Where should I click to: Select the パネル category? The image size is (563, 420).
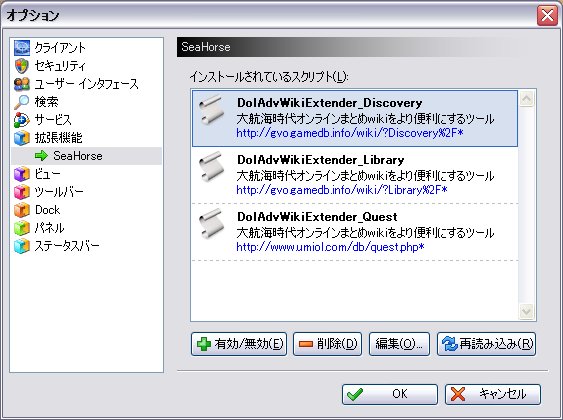coord(50,228)
